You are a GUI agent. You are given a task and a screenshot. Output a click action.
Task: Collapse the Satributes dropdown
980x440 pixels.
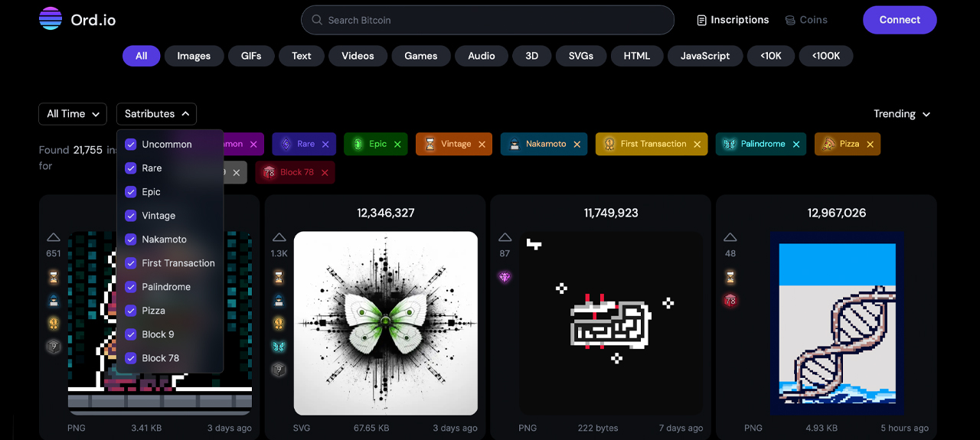coord(156,114)
